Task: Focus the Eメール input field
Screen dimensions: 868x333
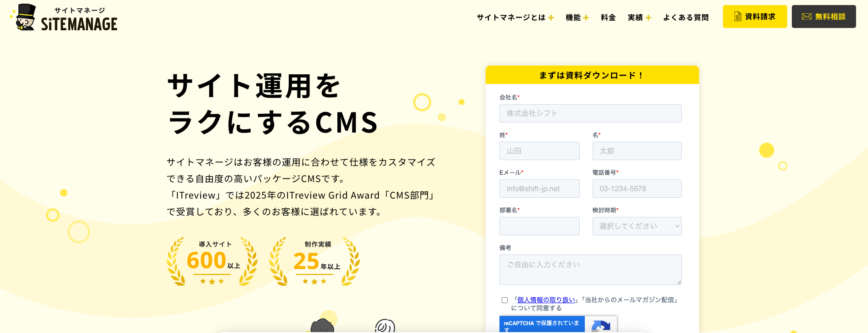Action: 539,189
